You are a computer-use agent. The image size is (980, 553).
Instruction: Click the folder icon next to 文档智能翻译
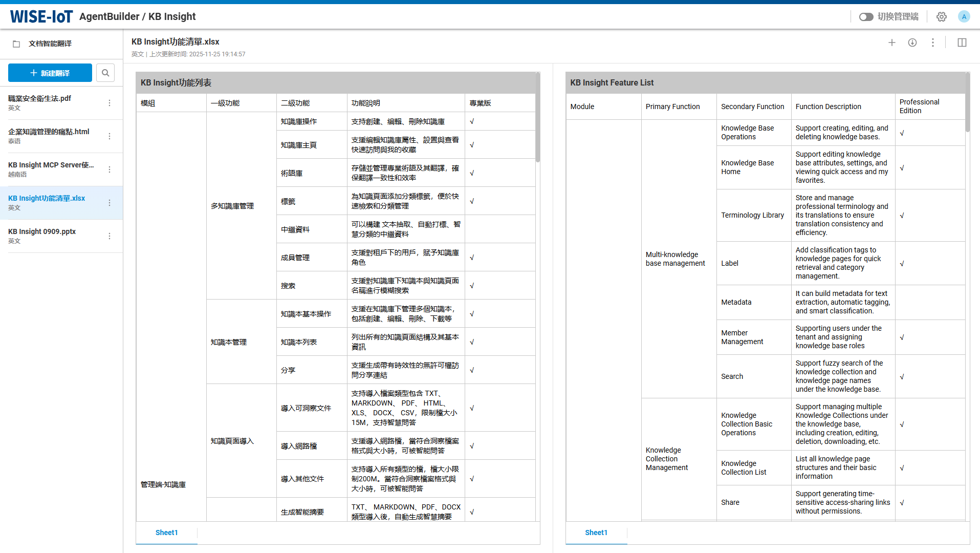tap(16, 44)
